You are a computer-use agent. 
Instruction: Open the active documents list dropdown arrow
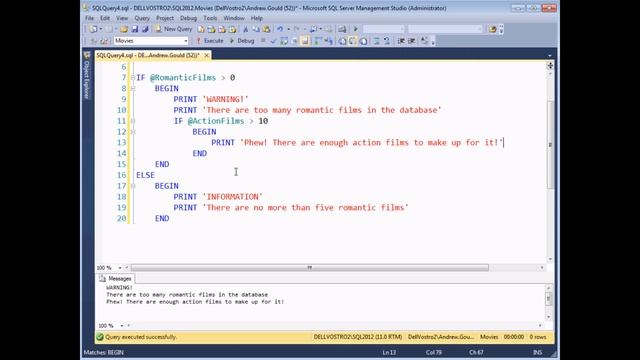point(550,56)
